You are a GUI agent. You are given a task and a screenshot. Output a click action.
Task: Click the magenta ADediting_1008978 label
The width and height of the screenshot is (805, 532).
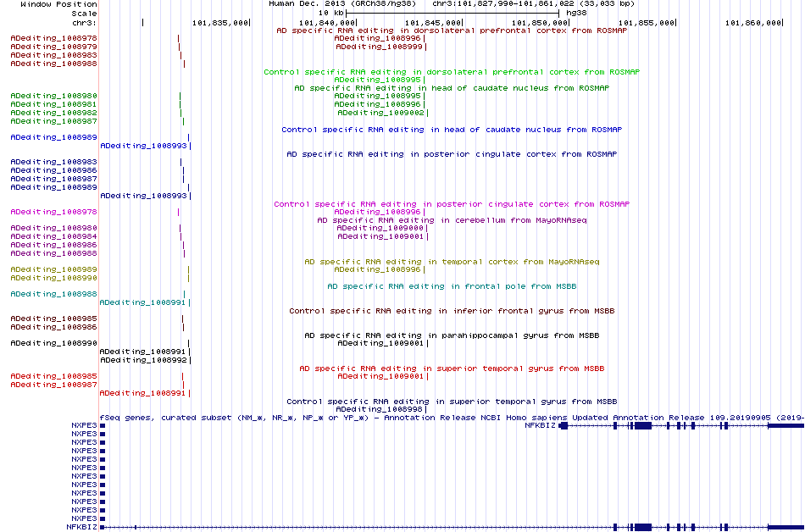click(54, 212)
